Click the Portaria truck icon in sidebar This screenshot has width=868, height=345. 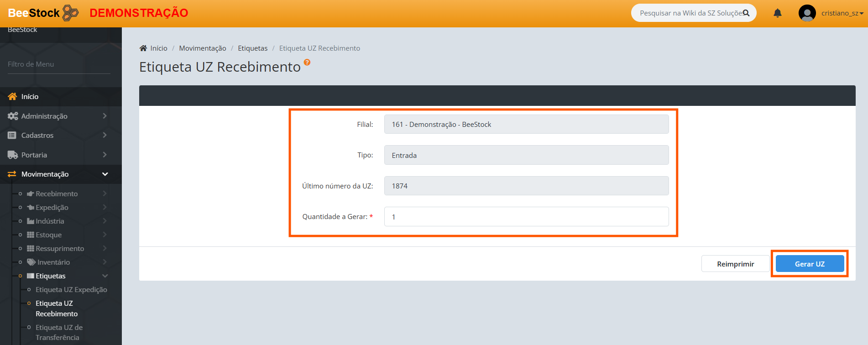click(x=12, y=155)
